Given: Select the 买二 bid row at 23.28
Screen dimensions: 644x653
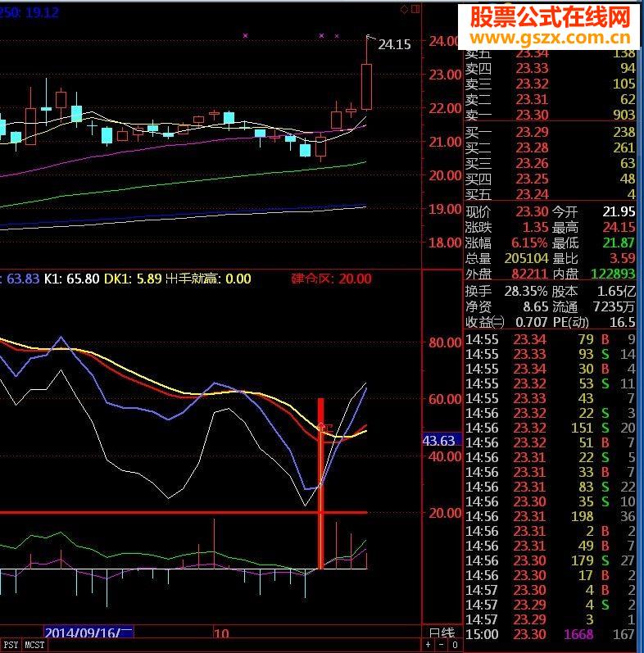Looking at the screenshot, I should click(551, 147).
